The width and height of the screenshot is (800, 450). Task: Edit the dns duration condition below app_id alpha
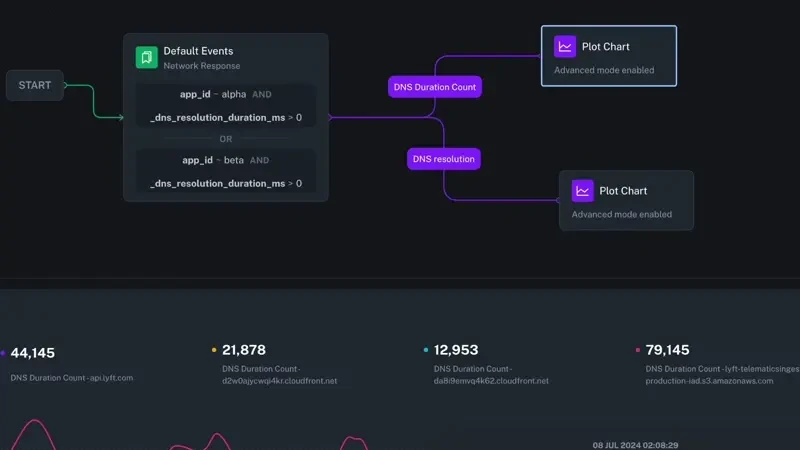[x=225, y=118]
